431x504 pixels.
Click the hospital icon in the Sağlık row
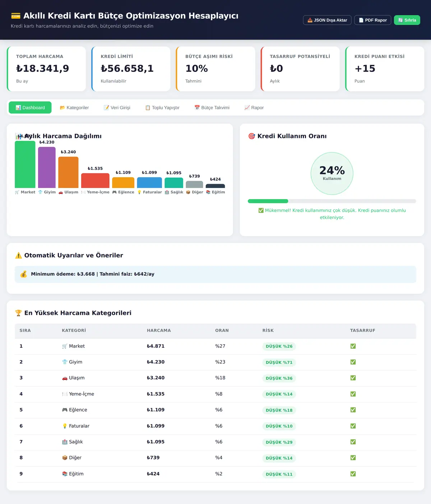(x=65, y=442)
